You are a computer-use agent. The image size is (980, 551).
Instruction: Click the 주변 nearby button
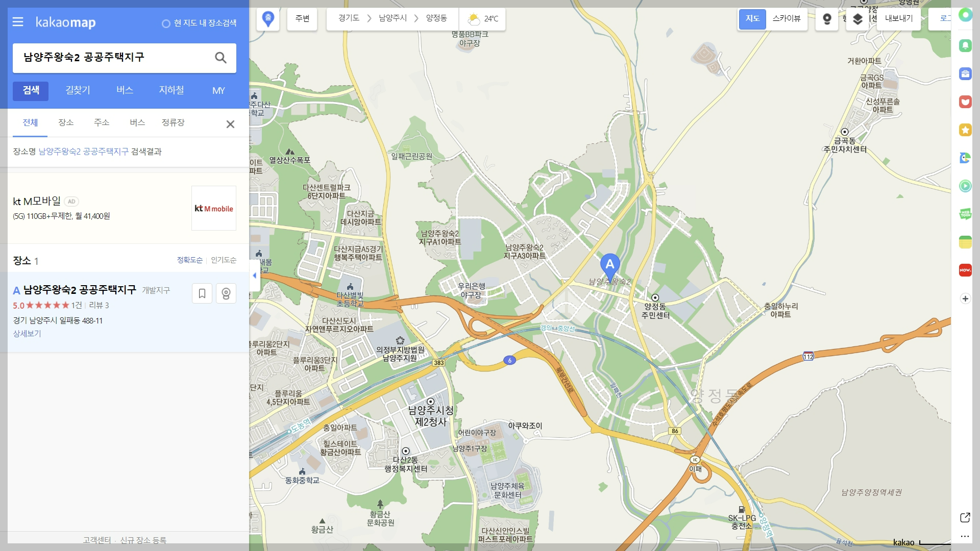[302, 19]
